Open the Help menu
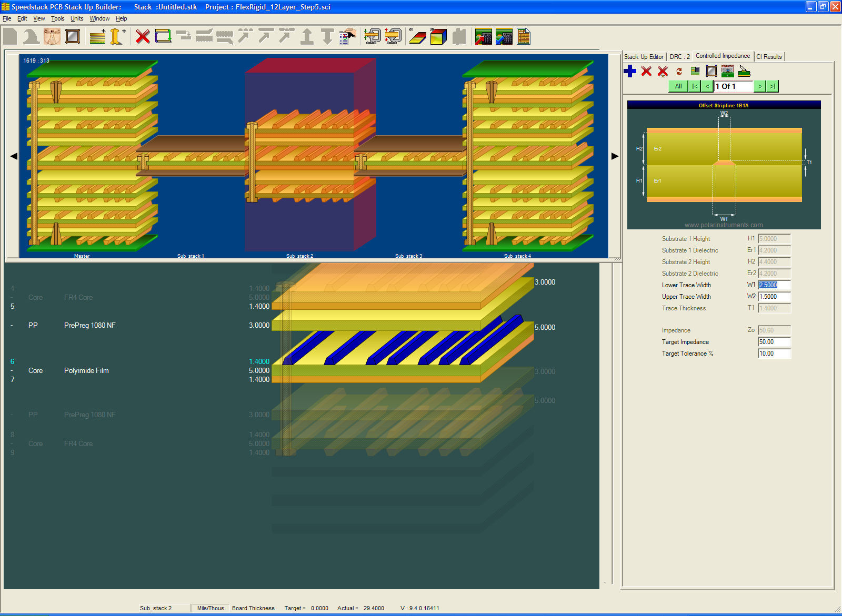 point(121,18)
